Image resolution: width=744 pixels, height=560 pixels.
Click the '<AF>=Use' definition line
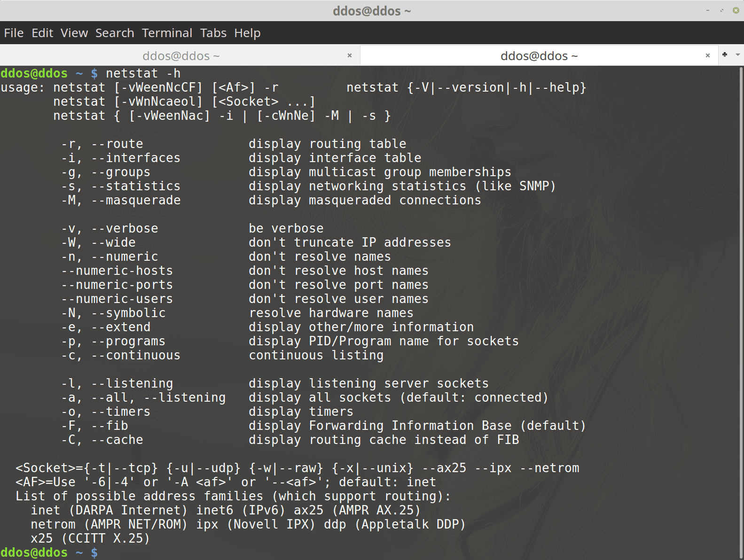(x=226, y=482)
